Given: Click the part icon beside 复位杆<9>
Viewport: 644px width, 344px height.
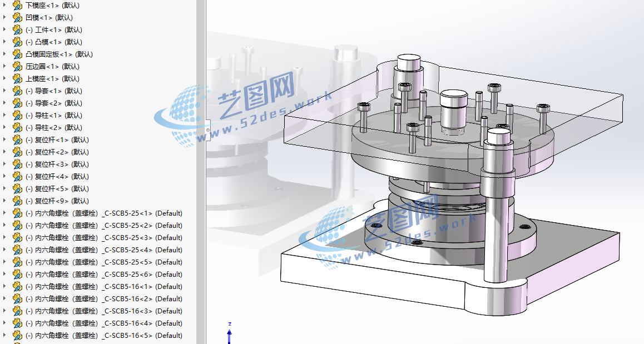Looking at the screenshot, I should [17, 201].
